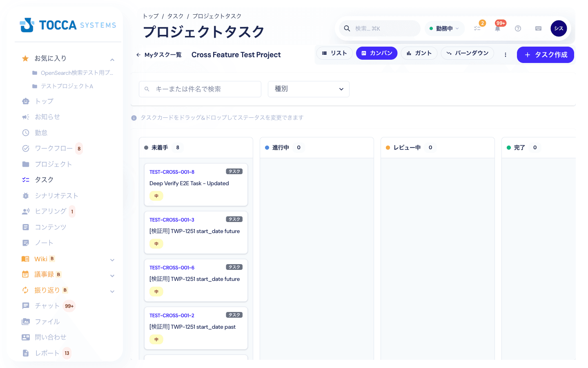Screen dimensions: 588x368
Task: Open the ヒアリング voice icon
Action: (x=26, y=211)
